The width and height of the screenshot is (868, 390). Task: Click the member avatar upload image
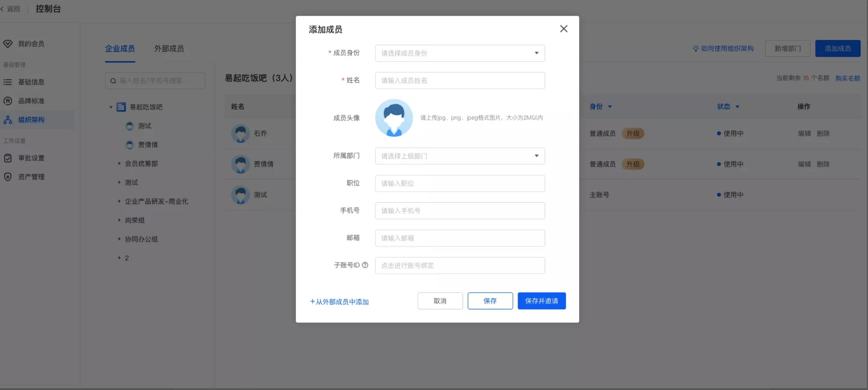(394, 118)
